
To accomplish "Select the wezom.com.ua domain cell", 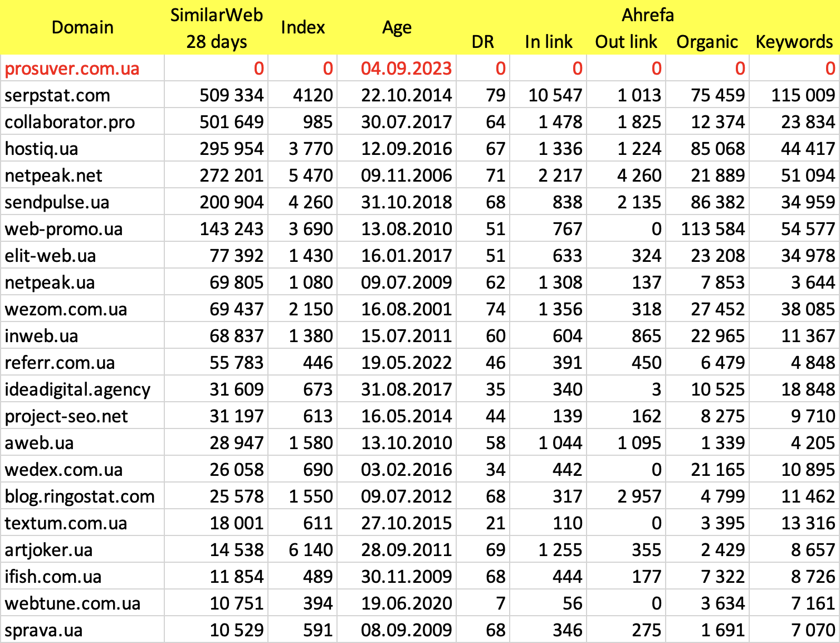I will 66,309.
